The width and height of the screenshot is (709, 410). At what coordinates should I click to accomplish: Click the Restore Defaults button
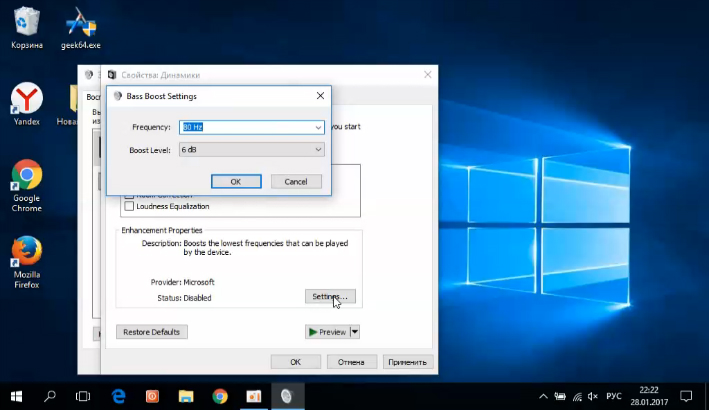(152, 332)
